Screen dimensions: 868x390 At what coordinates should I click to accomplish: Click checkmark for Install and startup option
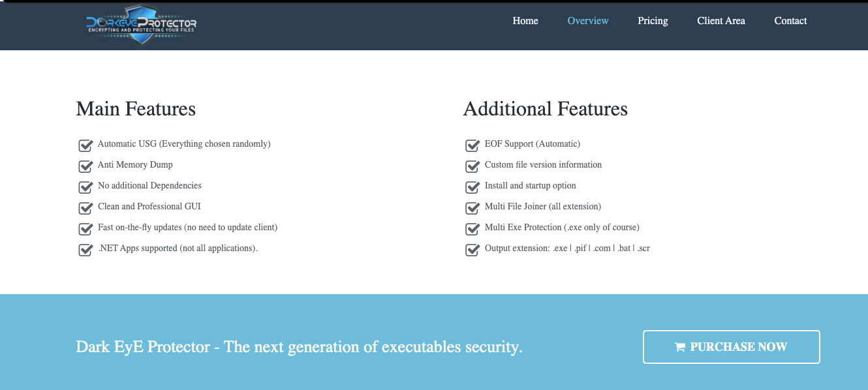[473, 187]
